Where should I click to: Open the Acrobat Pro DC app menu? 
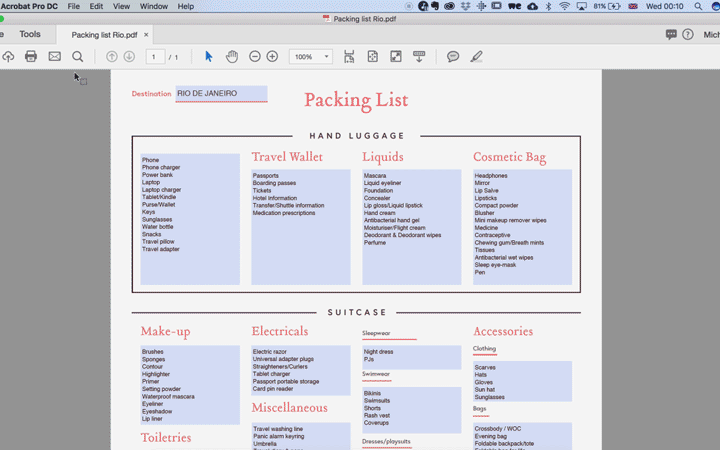[x=29, y=6]
